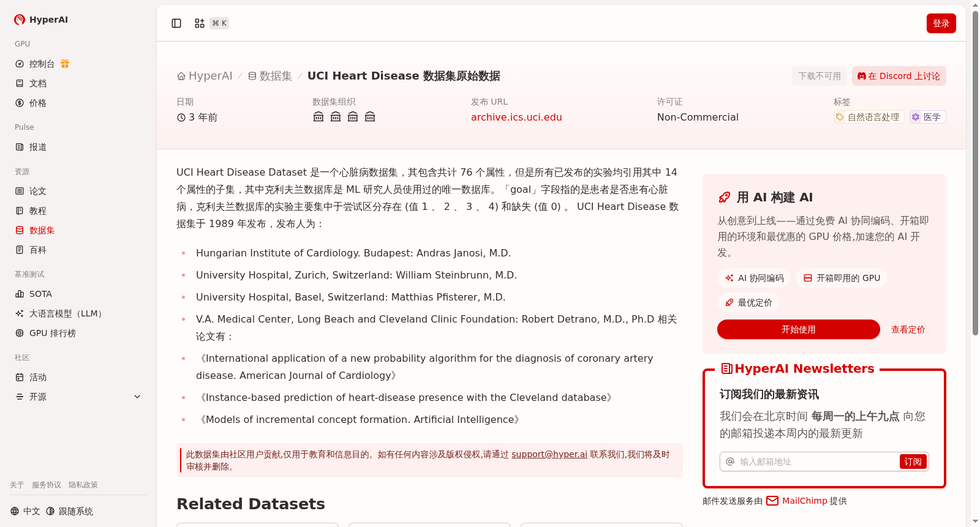Open the 服务协议 footer link
The height and width of the screenshot is (527, 980).
47,485
